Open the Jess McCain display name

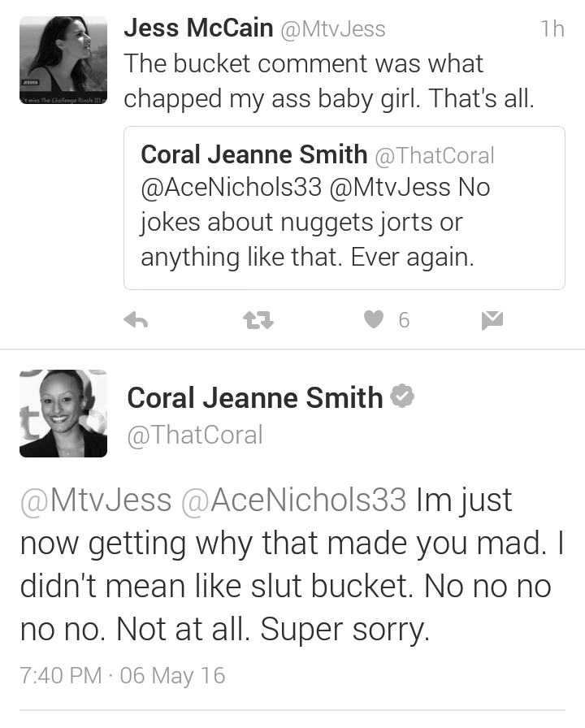point(198,28)
